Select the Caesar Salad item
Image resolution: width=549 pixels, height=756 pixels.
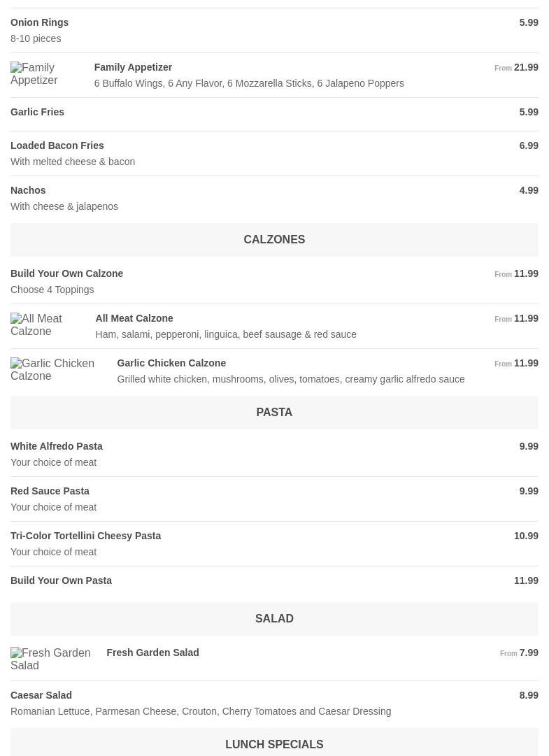274,703
